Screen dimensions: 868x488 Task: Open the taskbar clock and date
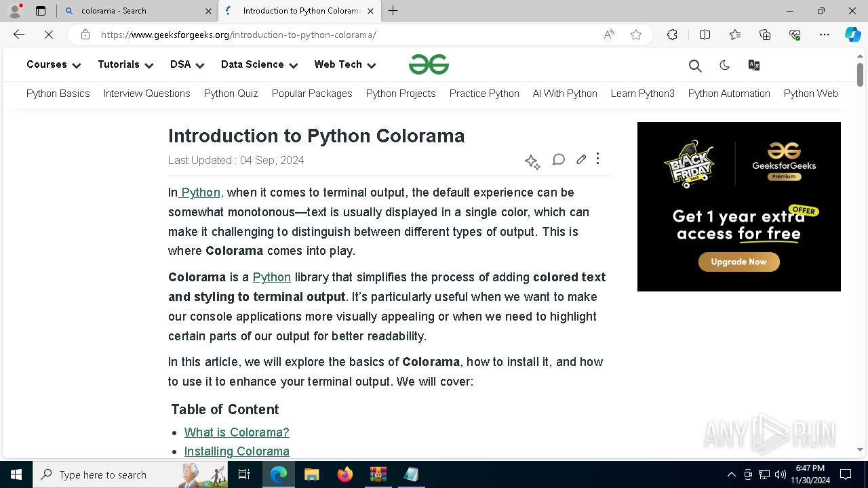click(x=810, y=474)
